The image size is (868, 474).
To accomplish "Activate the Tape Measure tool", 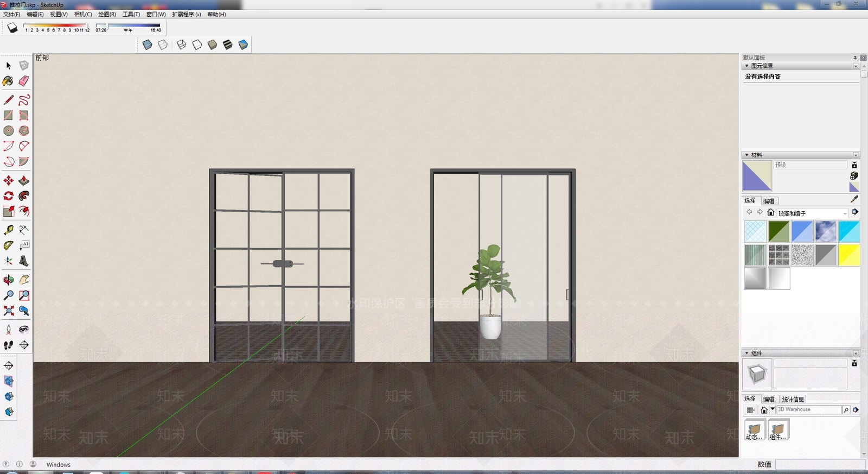I will pyautogui.click(x=8, y=230).
